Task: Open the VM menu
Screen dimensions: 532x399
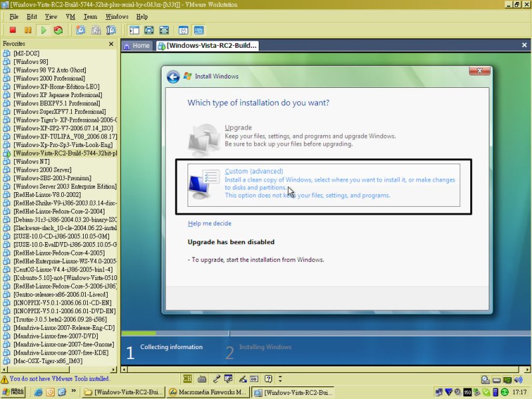Action: (70, 17)
